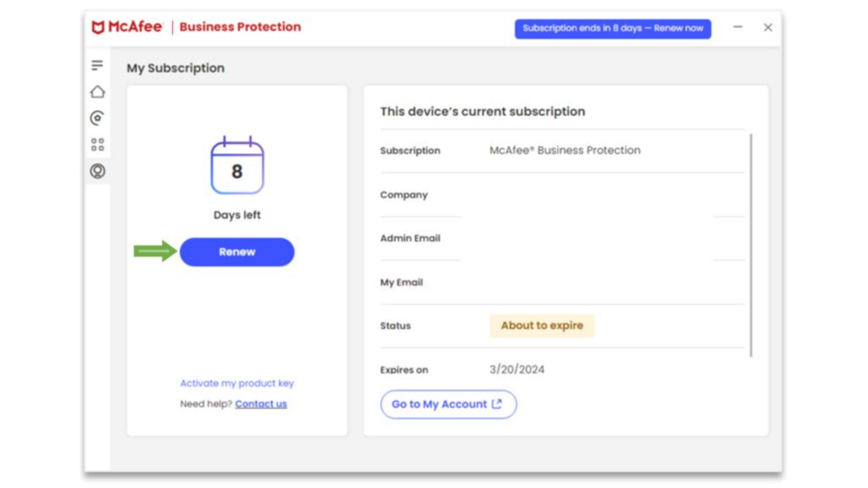The height and width of the screenshot is (488, 868).
Task: Open the @ email protection sidebar icon
Action: pyautogui.click(x=97, y=118)
